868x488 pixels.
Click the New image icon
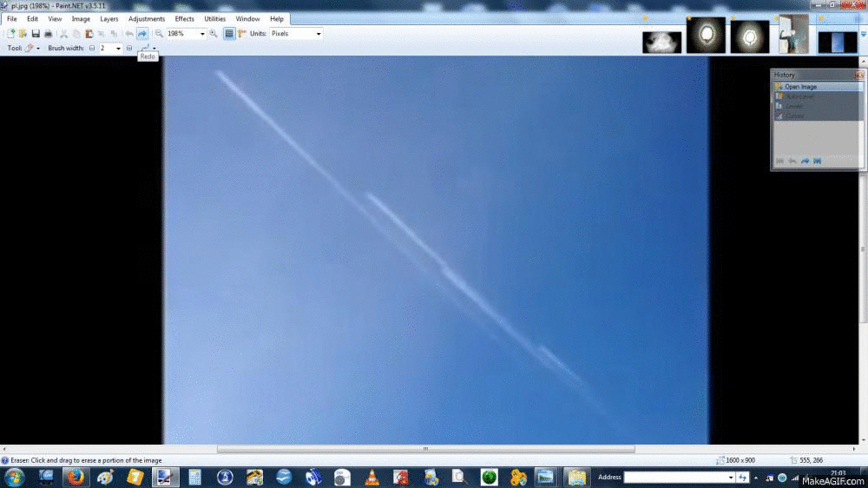click(x=11, y=34)
